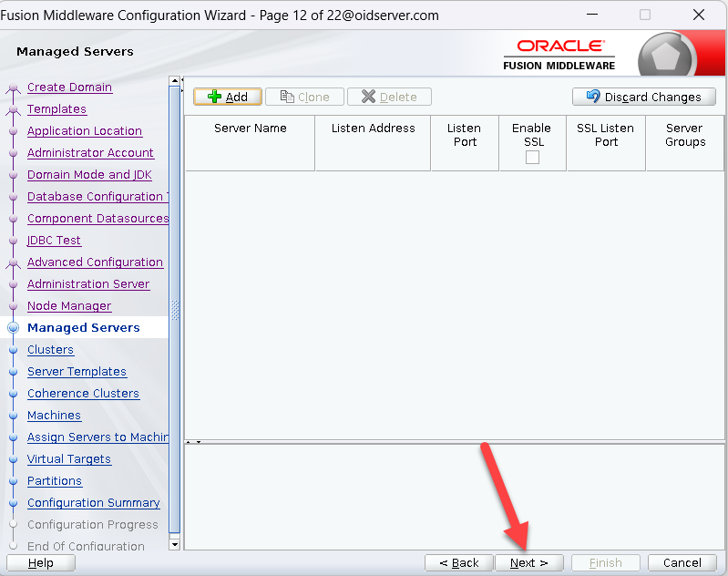Jump to the JDBC Test step
Screen dimensions: 728x576
point(54,241)
